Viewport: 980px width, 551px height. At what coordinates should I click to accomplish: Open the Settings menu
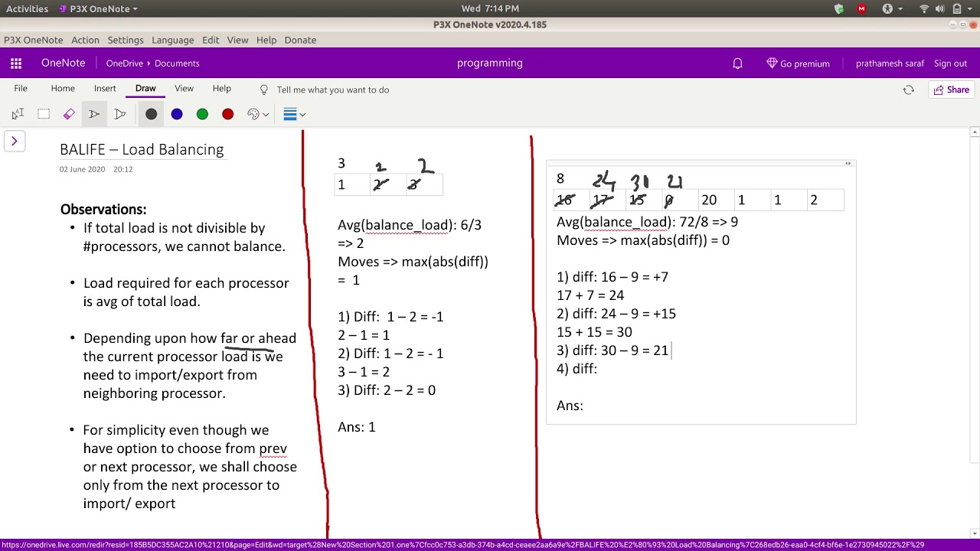pos(126,40)
